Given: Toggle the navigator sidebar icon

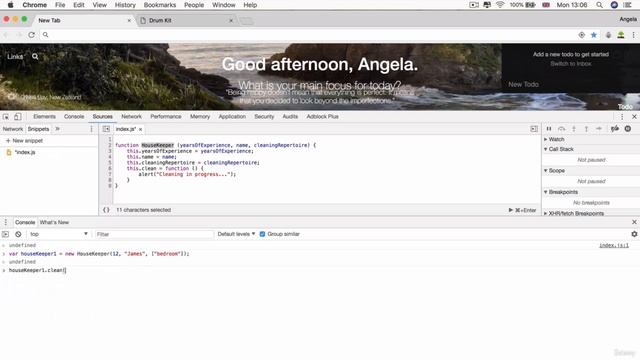Looking at the screenshot, I should [x=106, y=129].
